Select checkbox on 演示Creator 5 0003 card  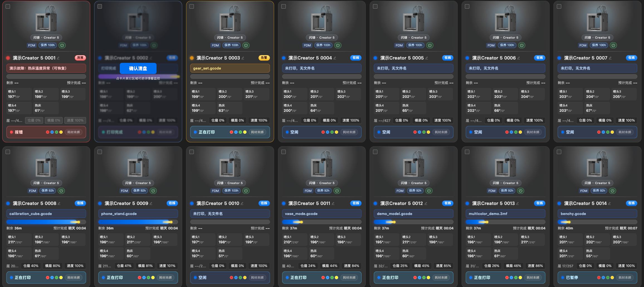pos(192,6)
